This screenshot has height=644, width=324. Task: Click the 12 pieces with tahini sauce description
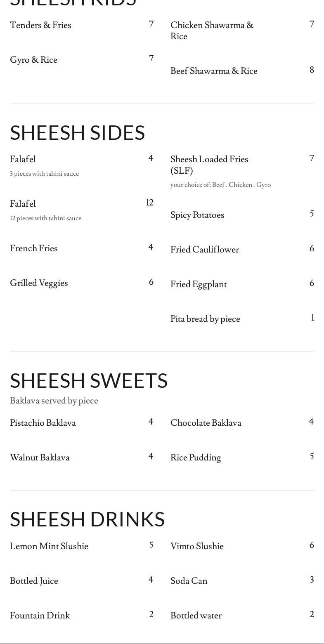click(x=45, y=218)
